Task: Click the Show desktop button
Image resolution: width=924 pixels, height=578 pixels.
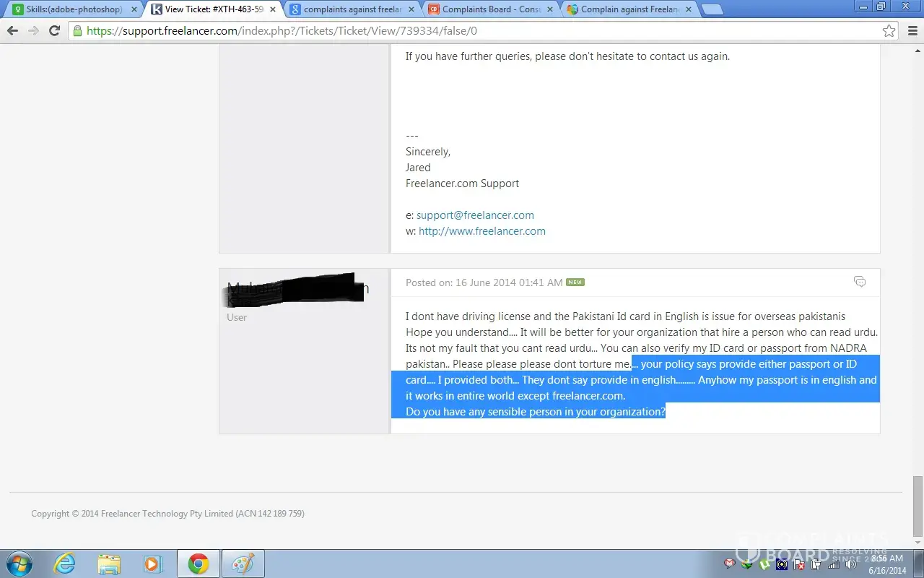Action: [918, 564]
